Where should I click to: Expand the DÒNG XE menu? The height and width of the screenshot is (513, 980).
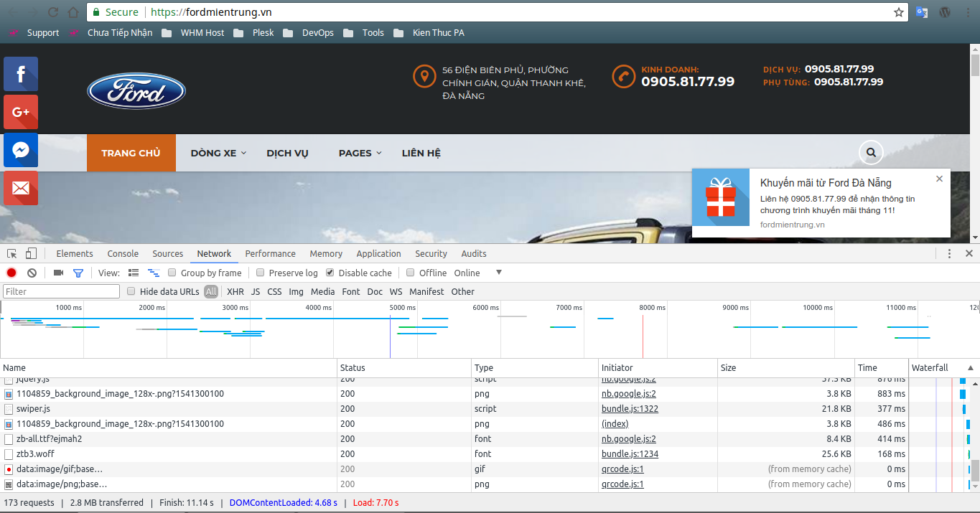coord(218,153)
